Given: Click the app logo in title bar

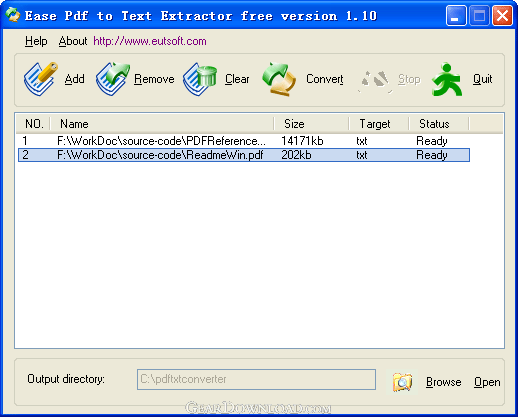Looking at the screenshot, I should (x=13, y=15).
